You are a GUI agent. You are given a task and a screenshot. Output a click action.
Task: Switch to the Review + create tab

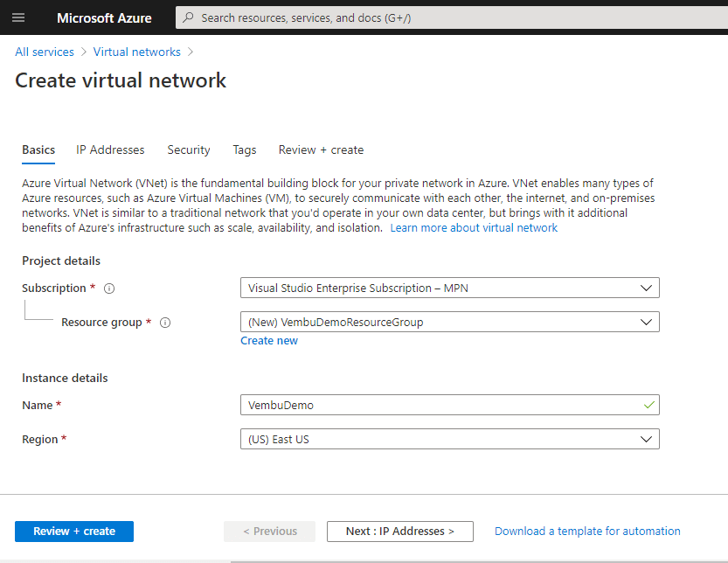point(321,150)
